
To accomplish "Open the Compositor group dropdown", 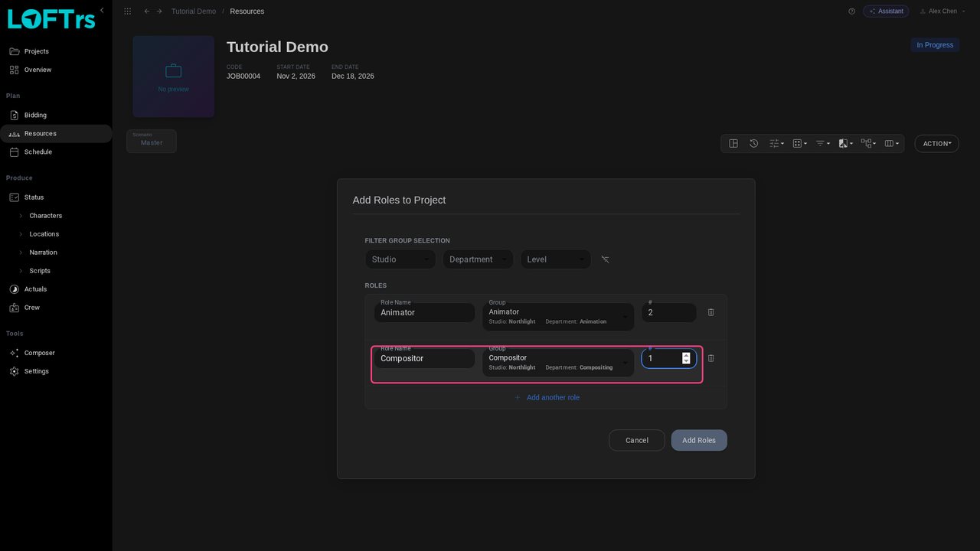I will pyautogui.click(x=558, y=363).
